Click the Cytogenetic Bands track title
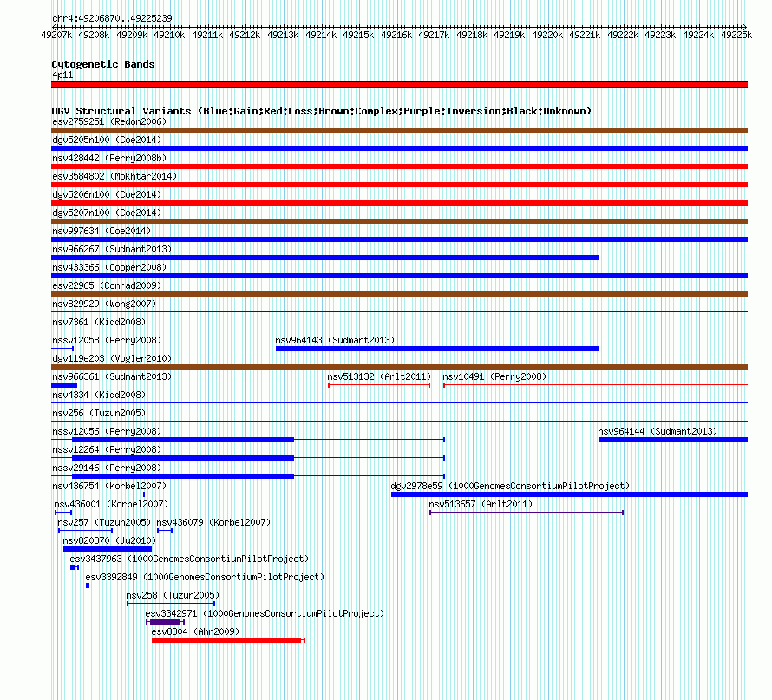This screenshot has width=772, height=700. pyautogui.click(x=103, y=64)
